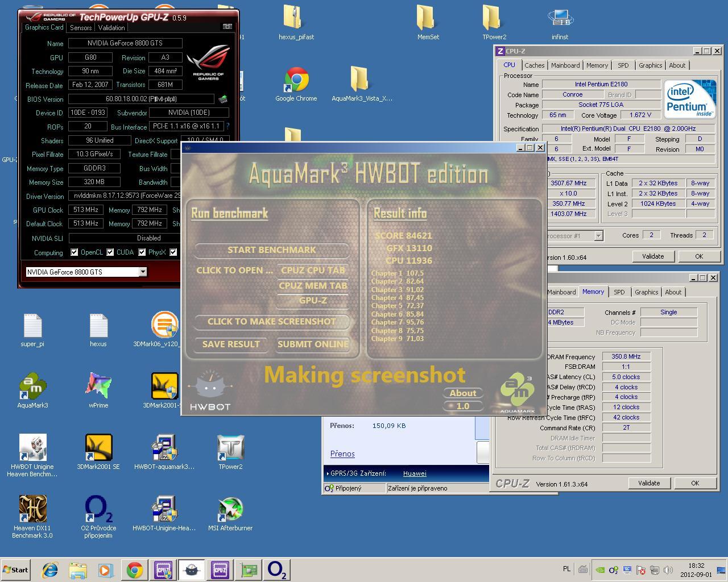Select Google Chrome desktop shortcut

coord(296,84)
